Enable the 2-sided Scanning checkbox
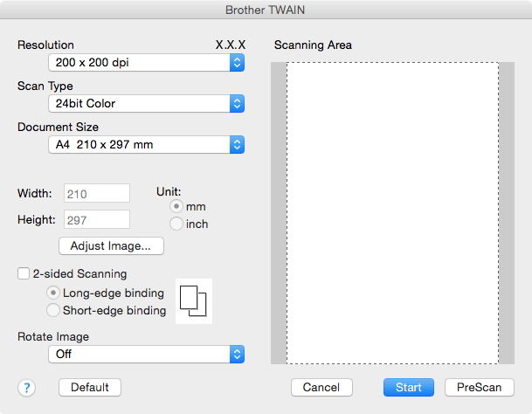This screenshot has height=414, width=532. (24, 273)
